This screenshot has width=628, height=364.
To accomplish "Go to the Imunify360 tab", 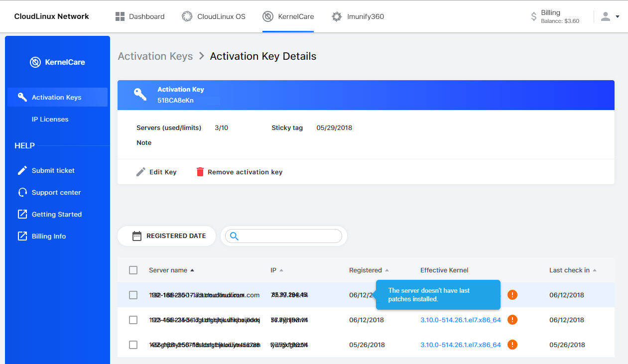I will tap(358, 16).
